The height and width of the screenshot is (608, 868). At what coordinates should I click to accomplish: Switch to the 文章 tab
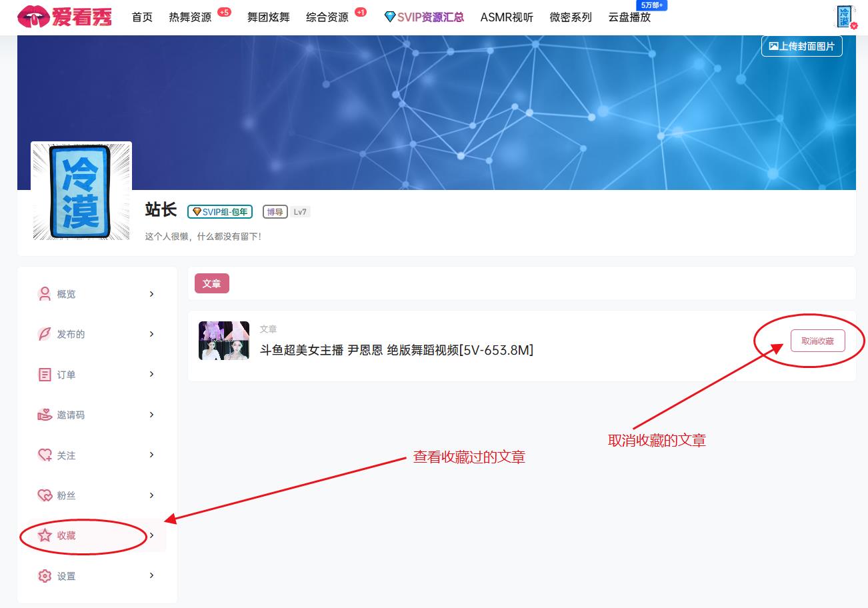212,283
